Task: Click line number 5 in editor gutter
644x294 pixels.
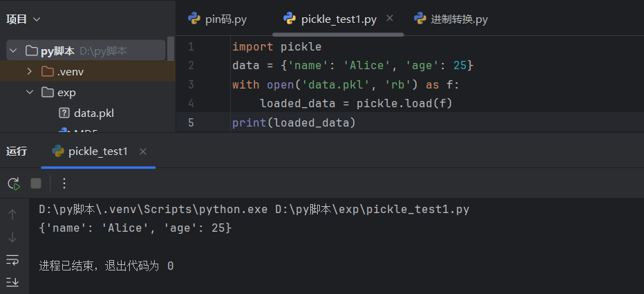Action: 191,122
